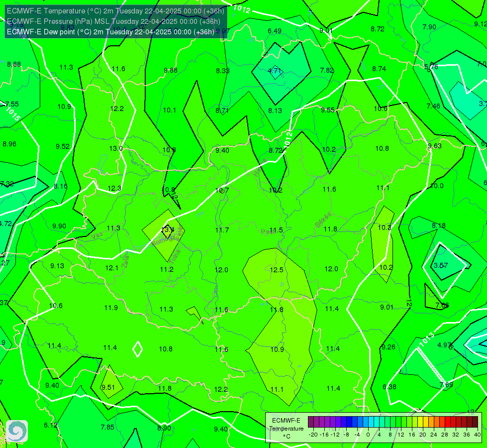
Task: Click the 8.74 temperature value
Action: tap(379, 69)
